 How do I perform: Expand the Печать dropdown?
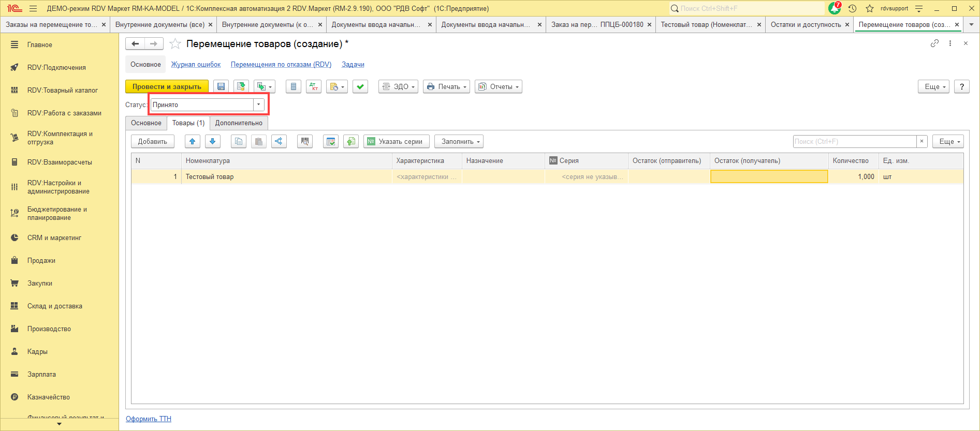point(446,86)
